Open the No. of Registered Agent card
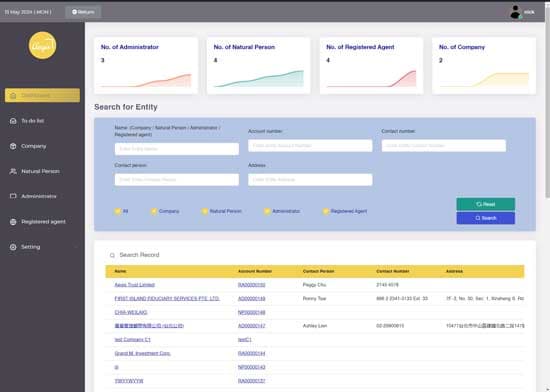 click(371, 66)
